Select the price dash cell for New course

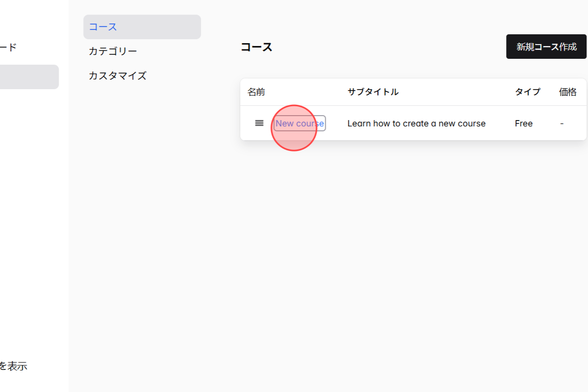click(562, 123)
